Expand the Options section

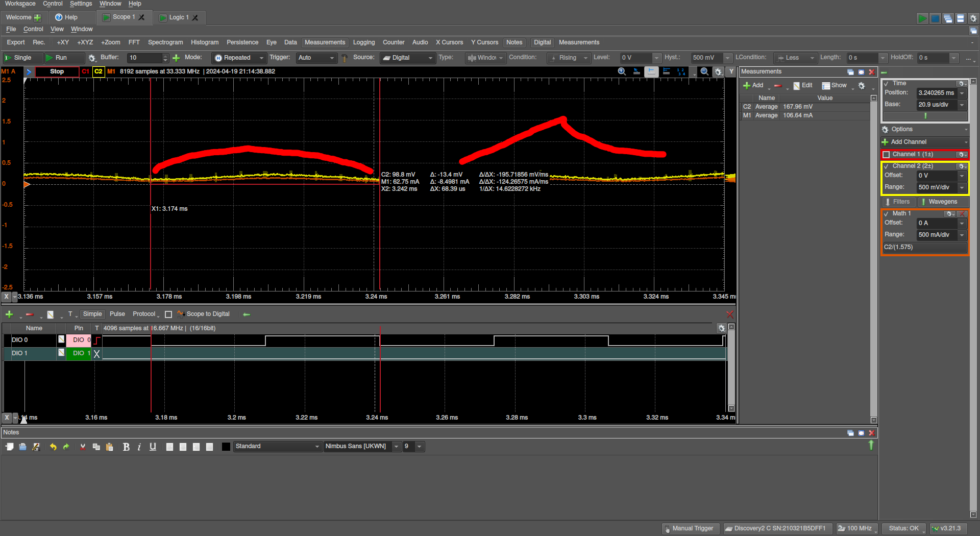tap(924, 129)
